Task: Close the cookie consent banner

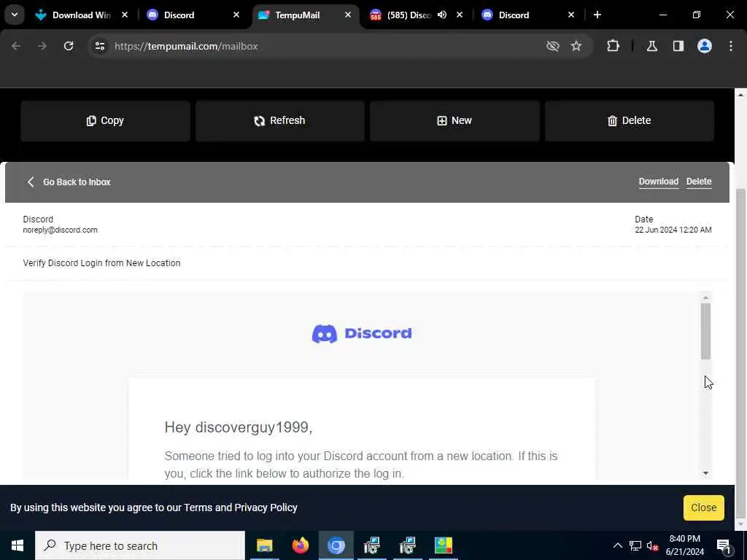Action: click(x=704, y=507)
